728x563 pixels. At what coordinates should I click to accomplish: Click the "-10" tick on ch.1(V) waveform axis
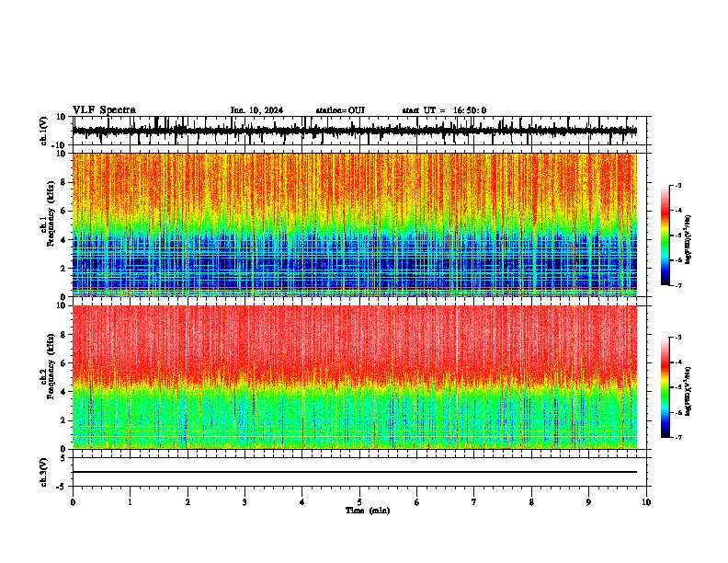point(59,145)
